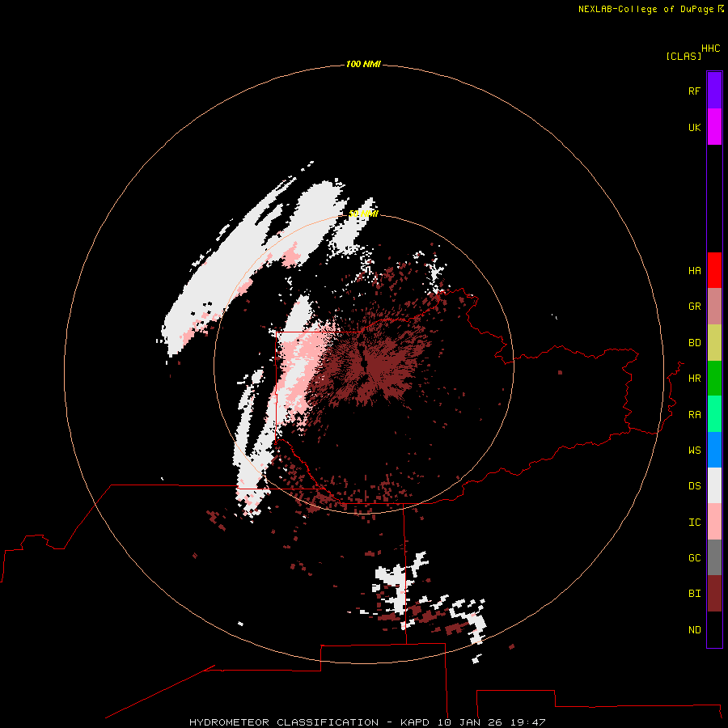Image resolution: width=728 pixels, height=728 pixels.
Task: Click the WS legend label
Action: [x=694, y=451]
